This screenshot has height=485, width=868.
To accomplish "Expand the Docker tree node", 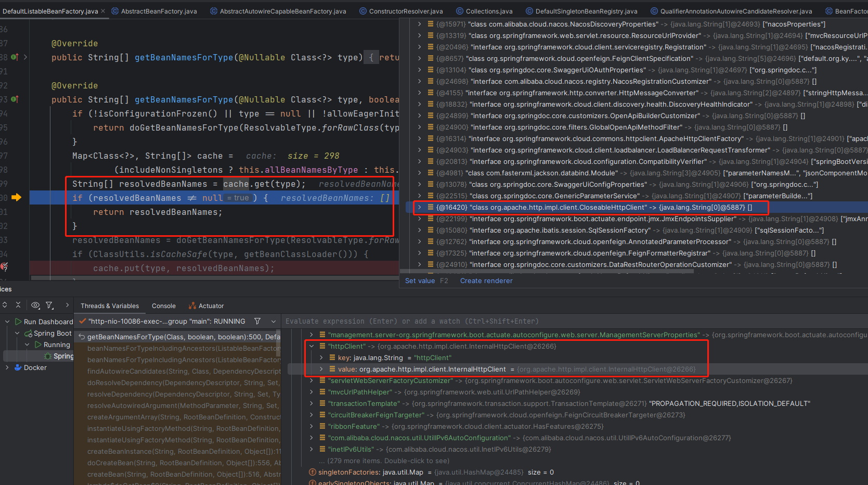I will 7,367.
